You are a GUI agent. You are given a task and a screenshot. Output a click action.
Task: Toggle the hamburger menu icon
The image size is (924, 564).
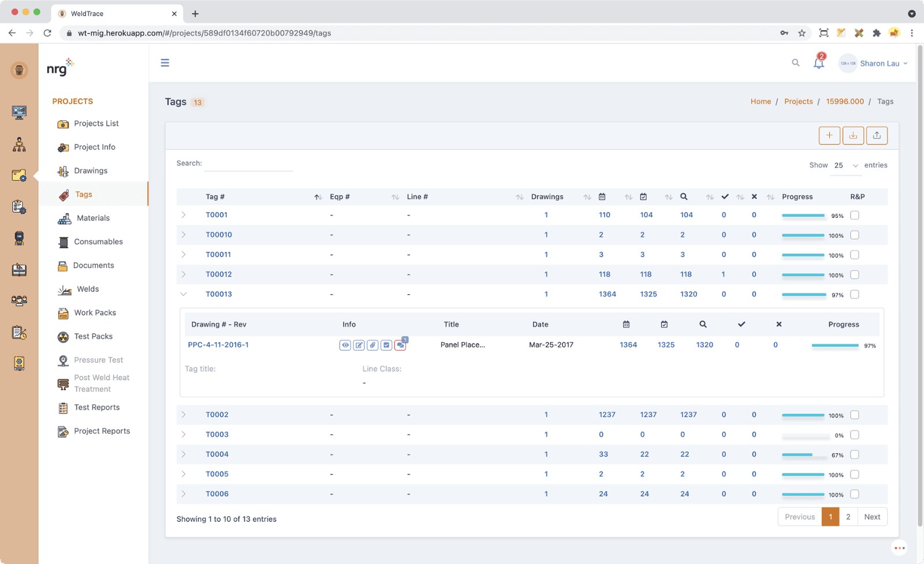tap(165, 63)
